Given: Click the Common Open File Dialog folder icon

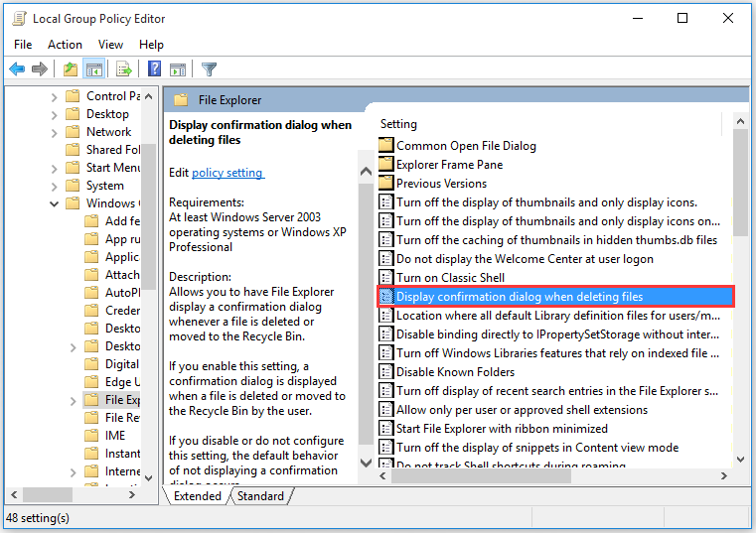Looking at the screenshot, I should 385,145.
